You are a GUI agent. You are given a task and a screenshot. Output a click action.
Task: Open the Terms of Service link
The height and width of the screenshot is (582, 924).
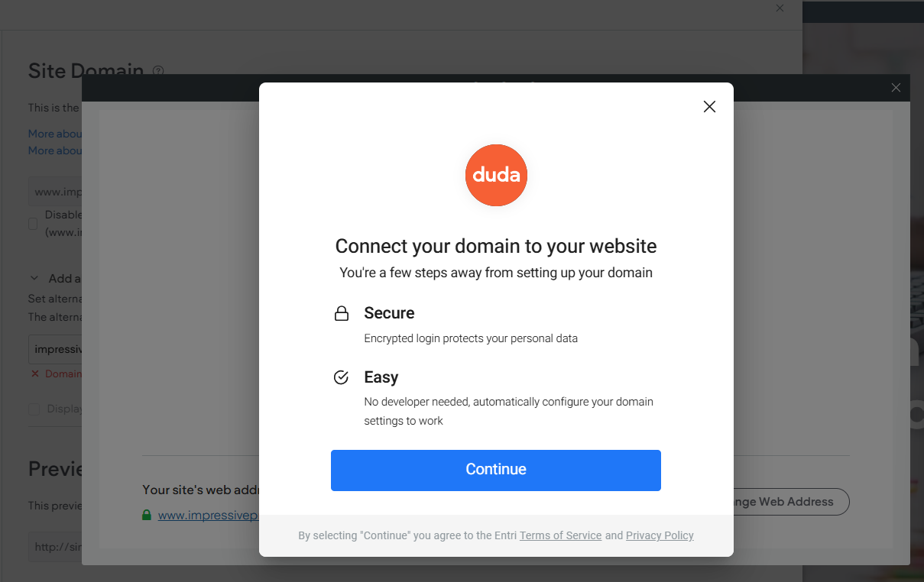click(x=560, y=535)
